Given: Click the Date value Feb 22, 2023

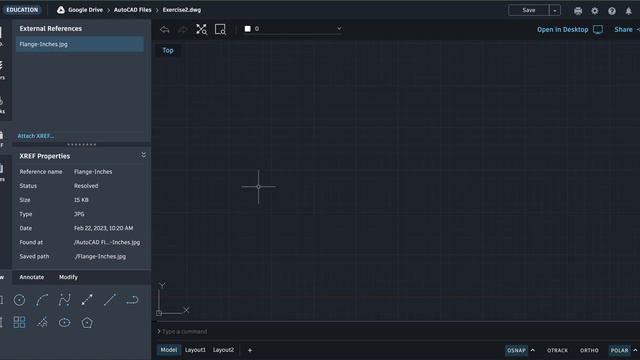Looking at the screenshot, I should 104,228.
